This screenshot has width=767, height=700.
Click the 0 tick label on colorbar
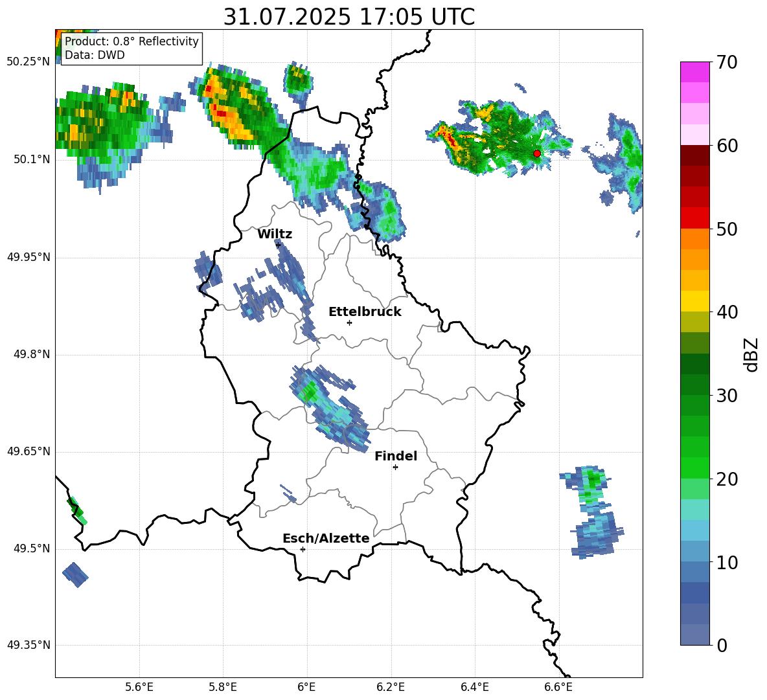click(x=722, y=645)
